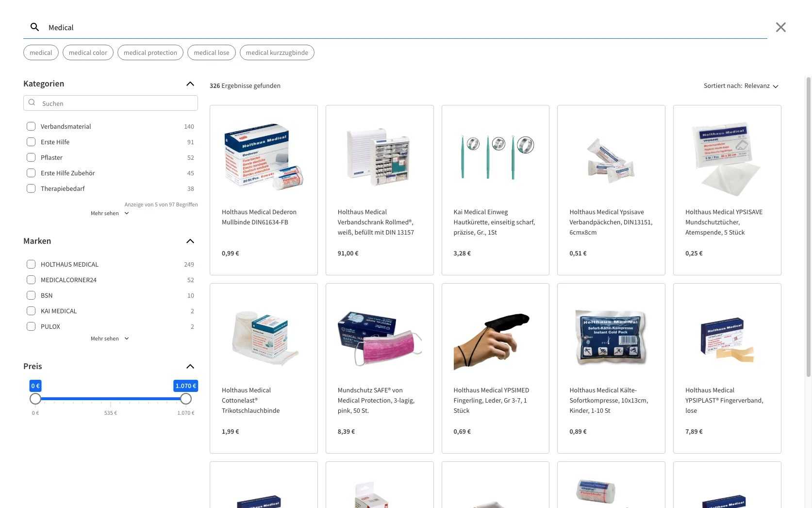
Task: Focus the main search field with 'Medical'
Action: pos(395,27)
